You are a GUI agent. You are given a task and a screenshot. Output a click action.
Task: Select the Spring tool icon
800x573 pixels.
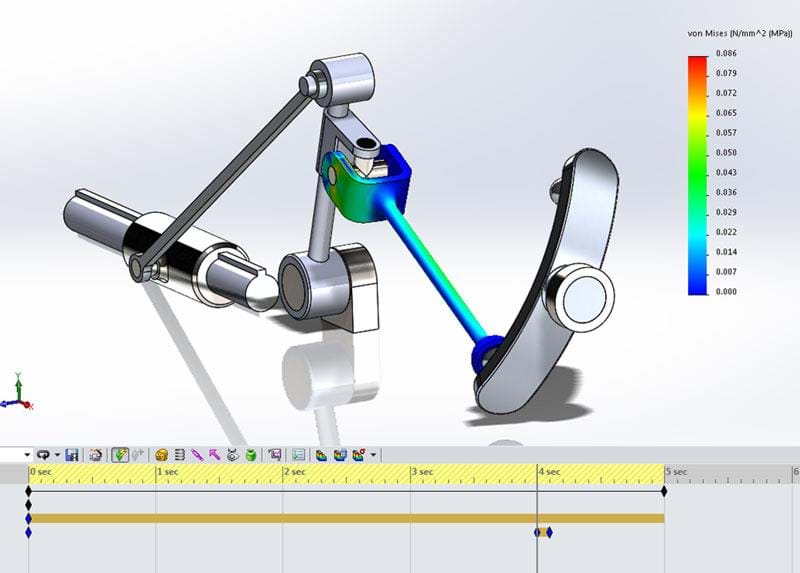point(180,454)
